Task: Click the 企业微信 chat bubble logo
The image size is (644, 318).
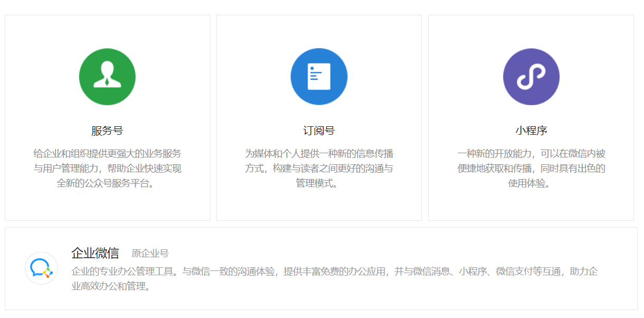Action: 41,268
